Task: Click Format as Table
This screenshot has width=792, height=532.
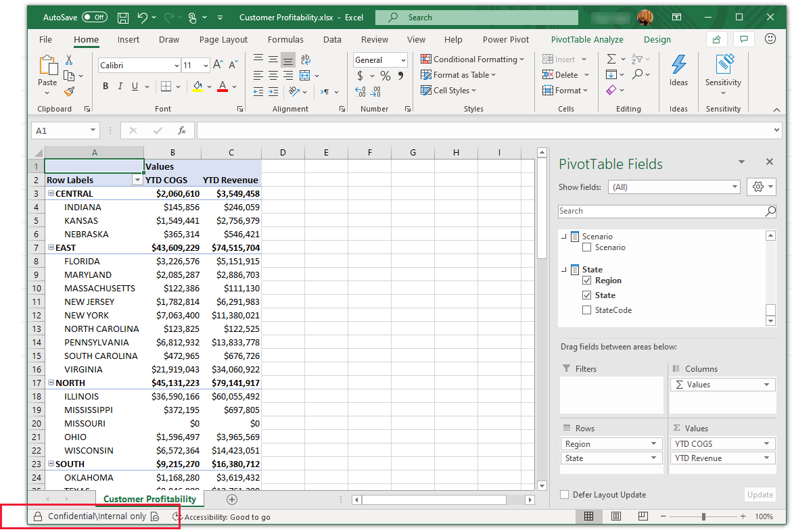Action: click(459, 75)
